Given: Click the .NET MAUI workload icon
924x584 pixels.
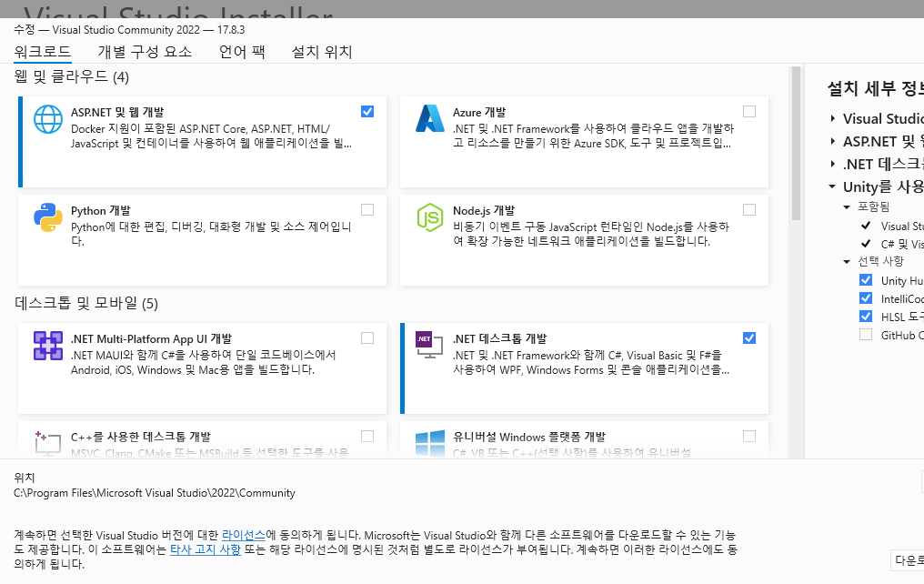Looking at the screenshot, I should [x=48, y=346].
